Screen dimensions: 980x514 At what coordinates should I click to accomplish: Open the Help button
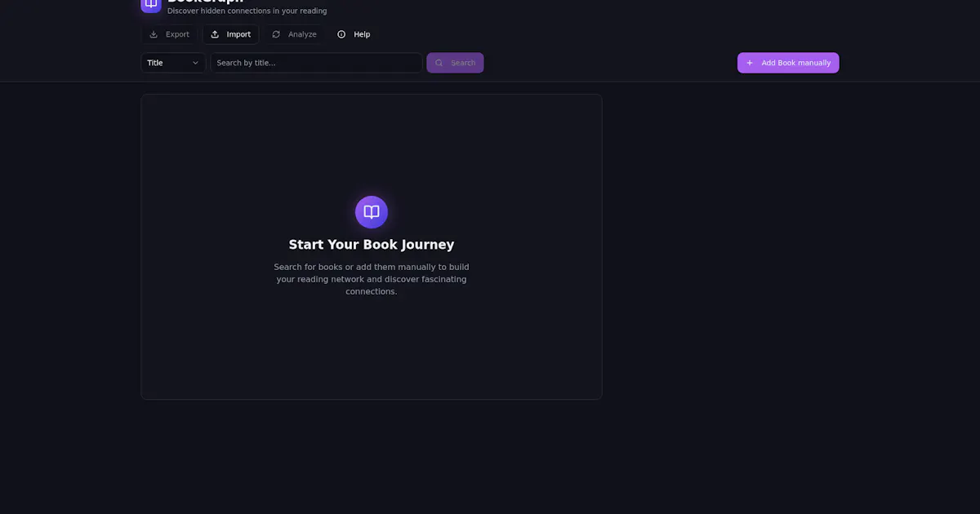pyautogui.click(x=354, y=34)
